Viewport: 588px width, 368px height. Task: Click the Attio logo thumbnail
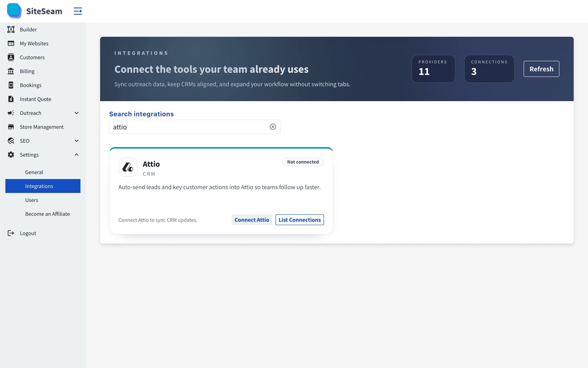[x=128, y=167]
